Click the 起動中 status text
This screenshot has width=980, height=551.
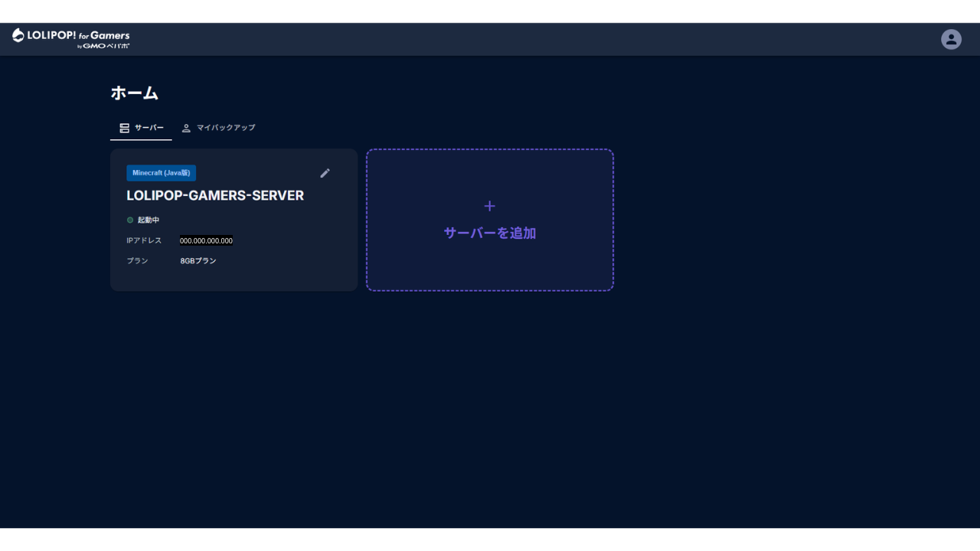149,220
